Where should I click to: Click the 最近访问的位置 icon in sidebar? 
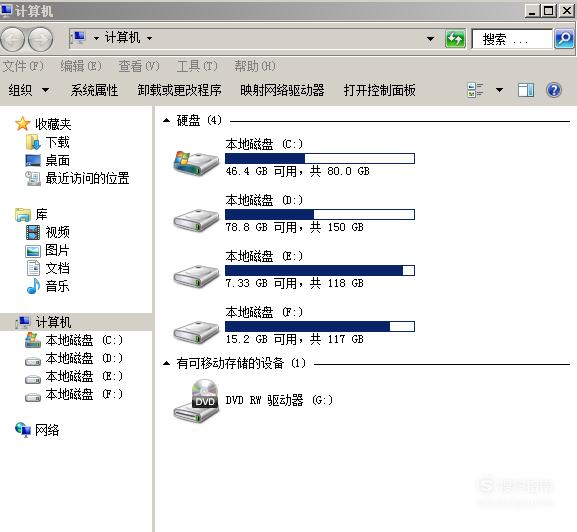coord(33,178)
